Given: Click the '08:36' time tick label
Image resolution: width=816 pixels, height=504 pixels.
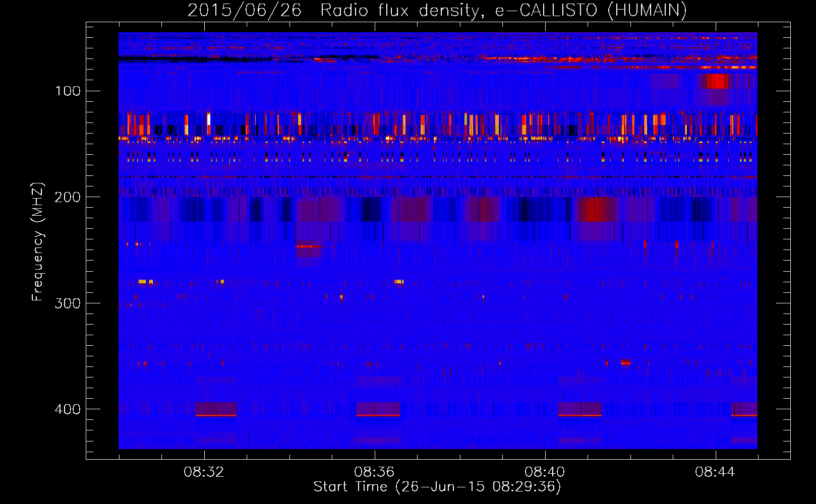Looking at the screenshot, I should point(374,472).
